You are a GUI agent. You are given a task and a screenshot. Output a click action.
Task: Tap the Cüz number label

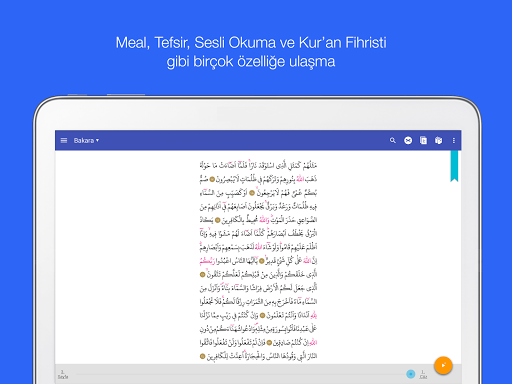pyautogui.click(x=423, y=374)
